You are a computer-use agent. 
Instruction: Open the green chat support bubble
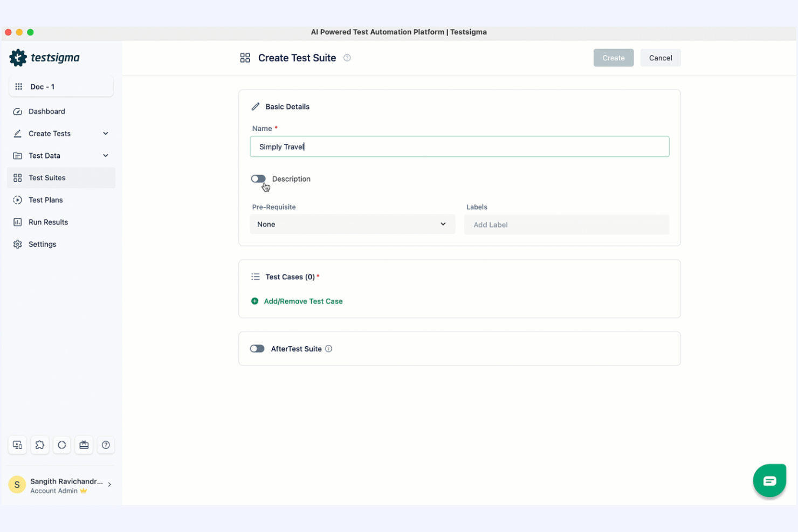coord(769,480)
